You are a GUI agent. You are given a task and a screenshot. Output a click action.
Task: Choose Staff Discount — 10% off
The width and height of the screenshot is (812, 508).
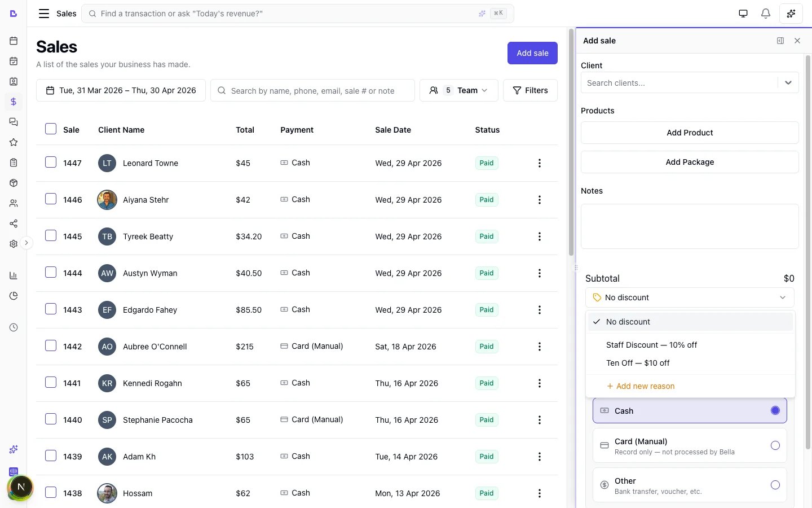point(690,345)
